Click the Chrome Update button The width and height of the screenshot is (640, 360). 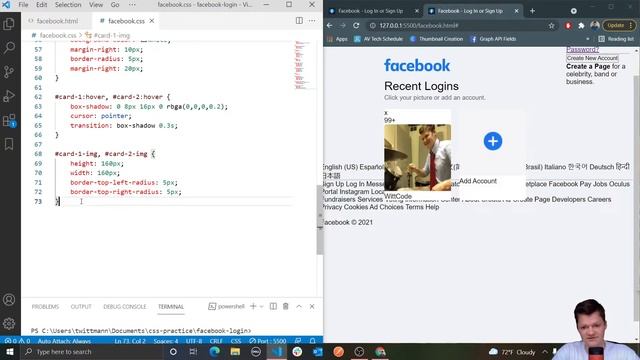point(620,25)
